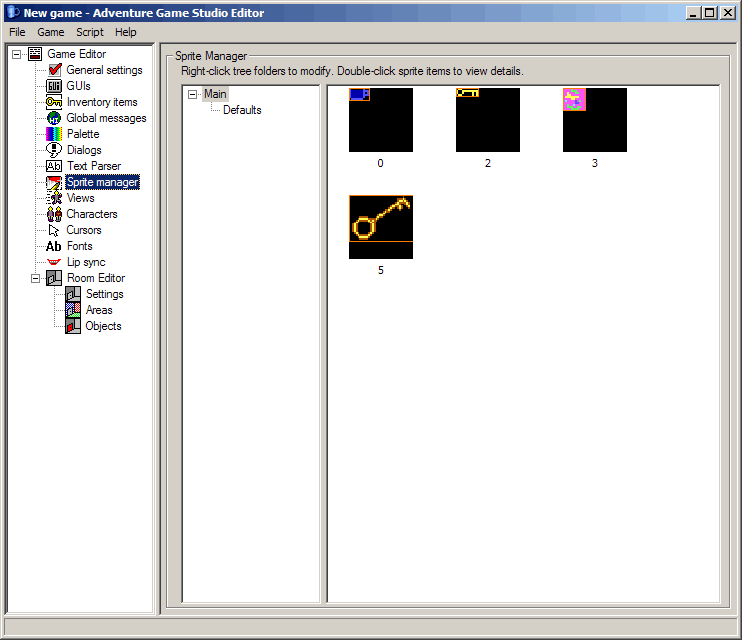Open the Lip sync entry

click(x=86, y=262)
